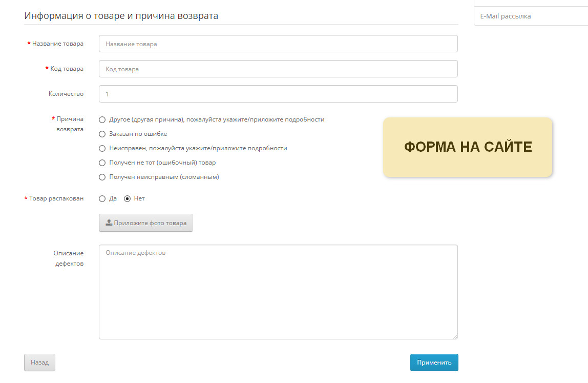Click 'Информация о товаре и причина возврата' heading
Viewport: 588px width, 383px height.
tap(121, 16)
